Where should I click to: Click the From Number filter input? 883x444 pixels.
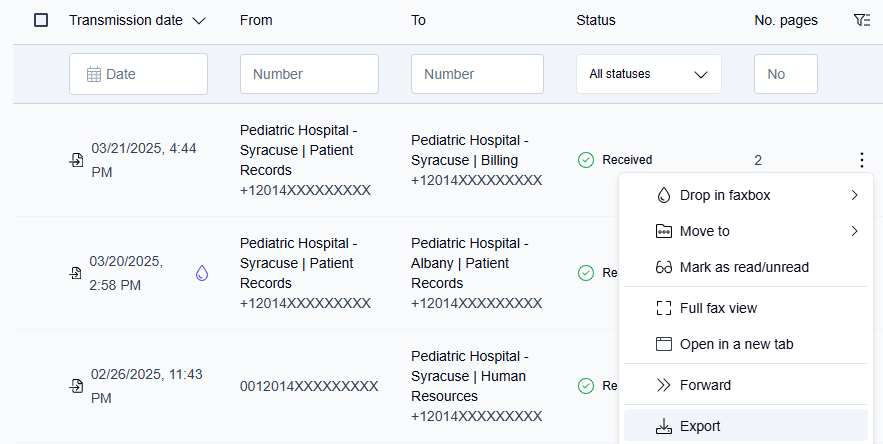(309, 74)
